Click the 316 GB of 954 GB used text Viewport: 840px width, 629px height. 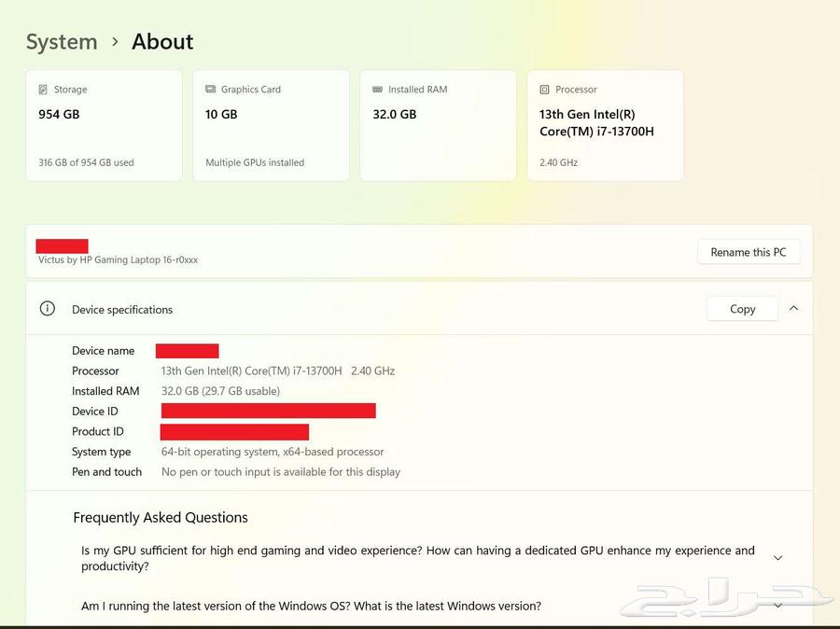[x=86, y=162]
